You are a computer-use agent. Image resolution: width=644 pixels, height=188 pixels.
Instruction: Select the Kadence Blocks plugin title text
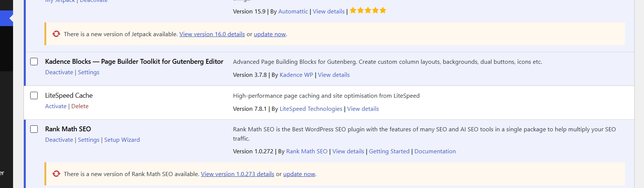click(134, 62)
